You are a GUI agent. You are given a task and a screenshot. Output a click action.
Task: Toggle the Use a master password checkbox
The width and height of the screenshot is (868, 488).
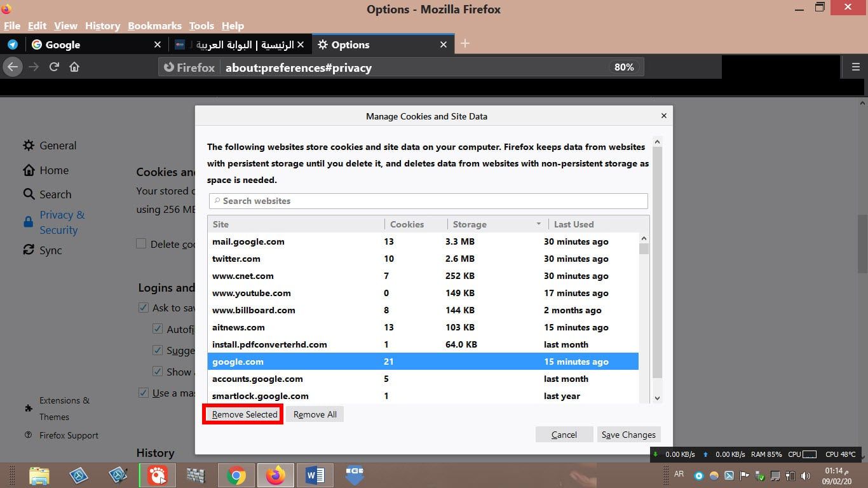click(143, 393)
